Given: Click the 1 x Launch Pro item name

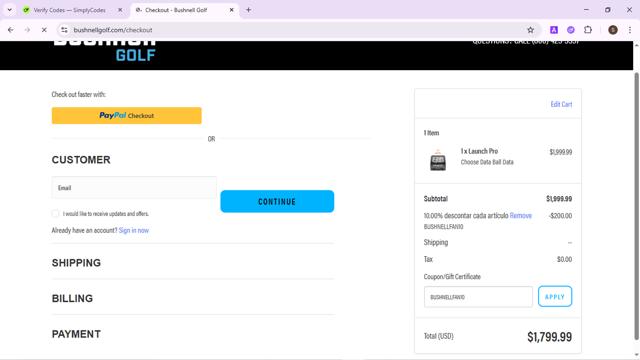Looking at the screenshot, I should coord(479,151).
